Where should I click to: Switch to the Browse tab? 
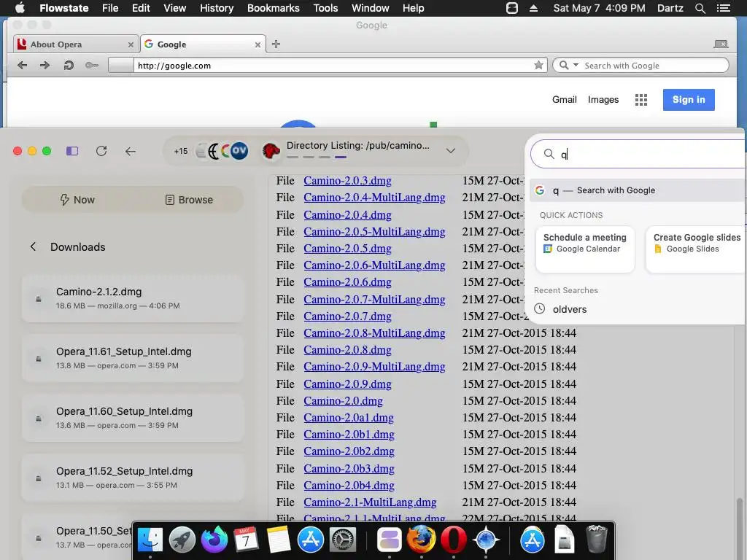pyautogui.click(x=189, y=200)
